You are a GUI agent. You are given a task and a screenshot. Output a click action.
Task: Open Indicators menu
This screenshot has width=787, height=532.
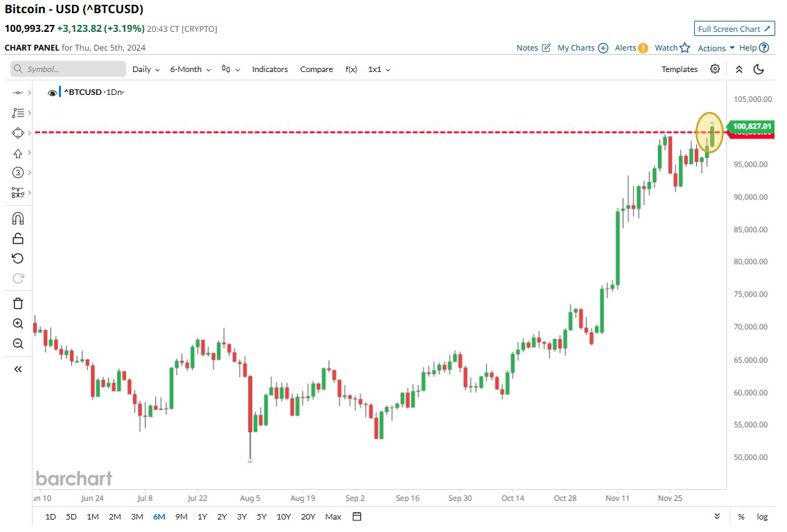pos(269,69)
